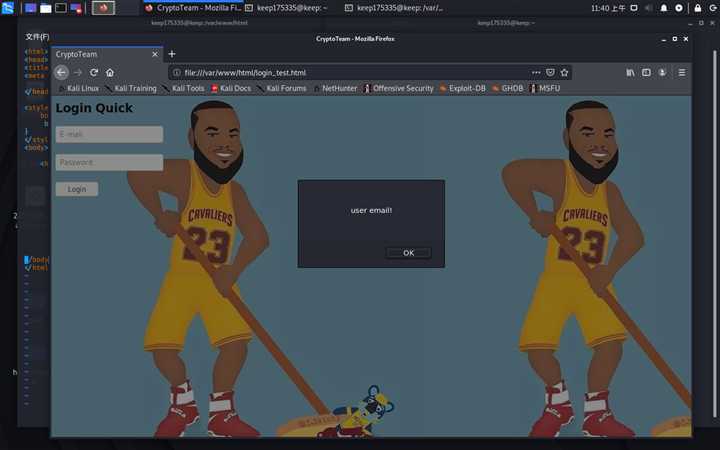Switch to CryptoTeam - Mozilla Firefox taskbar item
The image size is (720, 450).
coord(193,8)
